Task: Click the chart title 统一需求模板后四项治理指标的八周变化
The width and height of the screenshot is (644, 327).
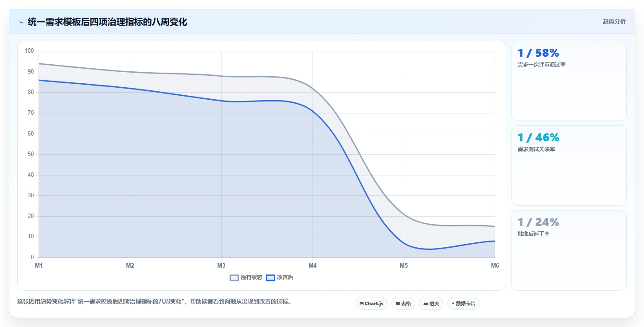Action: tap(107, 22)
